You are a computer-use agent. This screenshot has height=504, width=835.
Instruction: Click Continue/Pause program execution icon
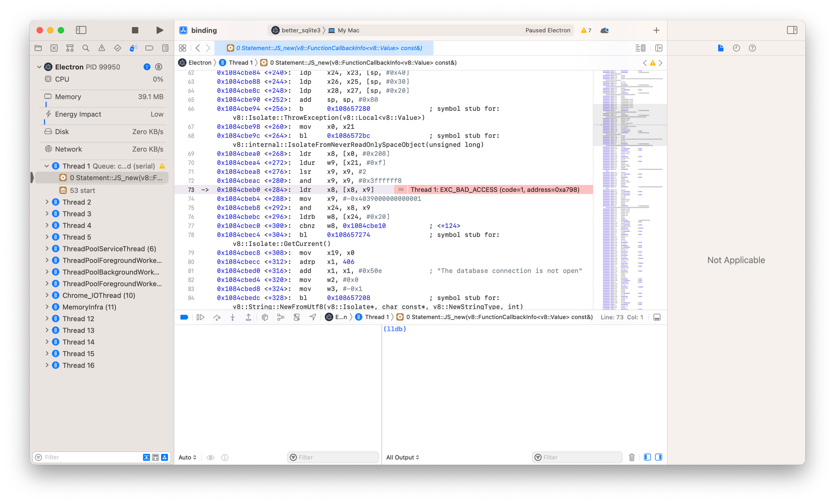pos(200,317)
